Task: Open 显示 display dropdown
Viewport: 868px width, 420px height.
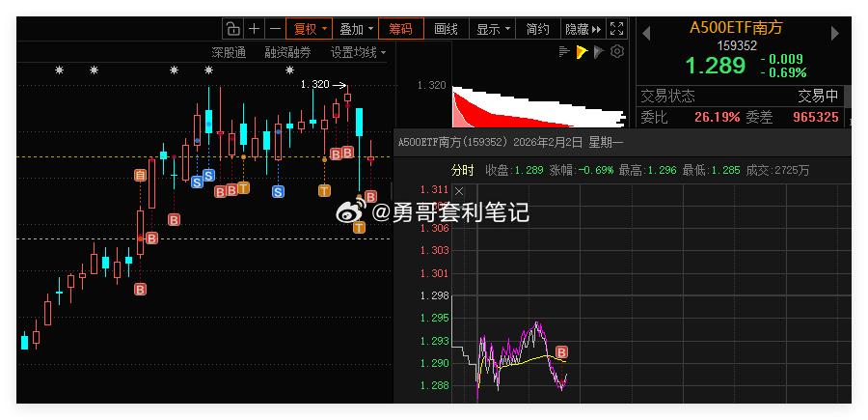Action: coord(493,29)
